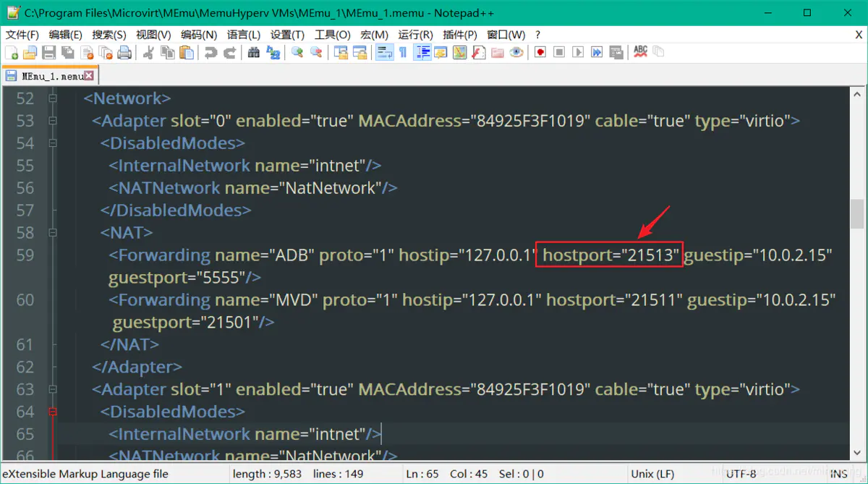
Task: Collapse the Network block at line 52
Action: coord(52,98)
